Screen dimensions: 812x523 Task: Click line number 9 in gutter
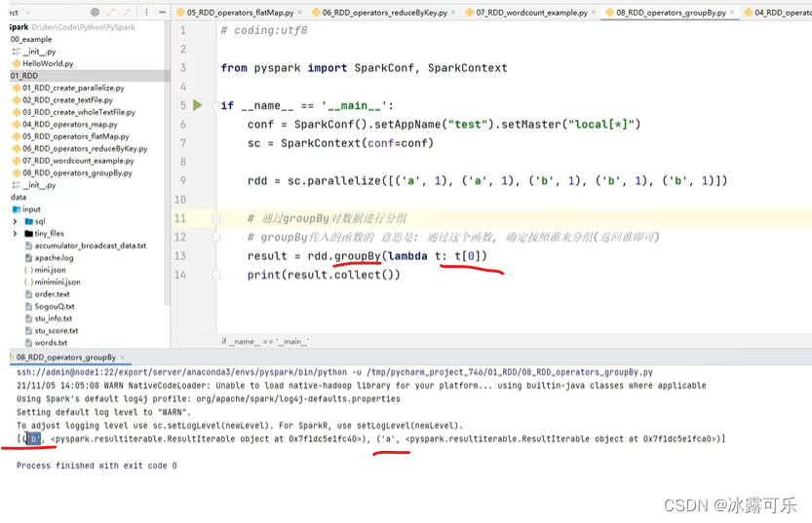[x=183, y=180]
